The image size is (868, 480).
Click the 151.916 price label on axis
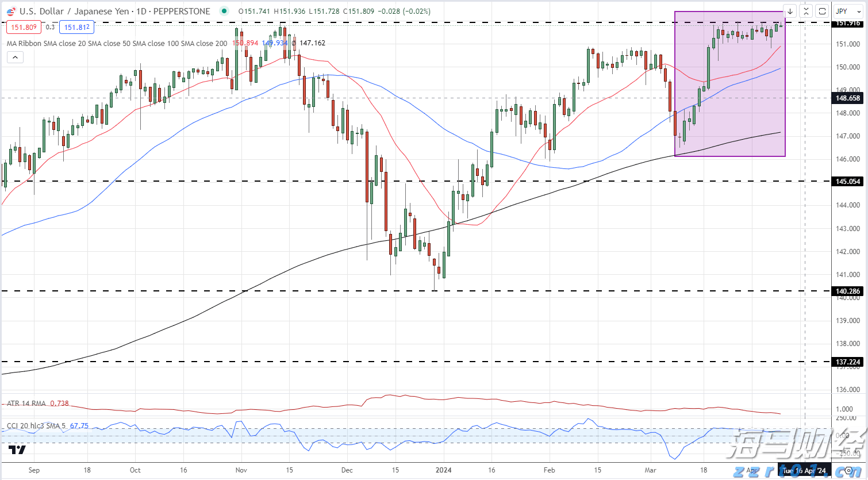click(x=848, y=23)
